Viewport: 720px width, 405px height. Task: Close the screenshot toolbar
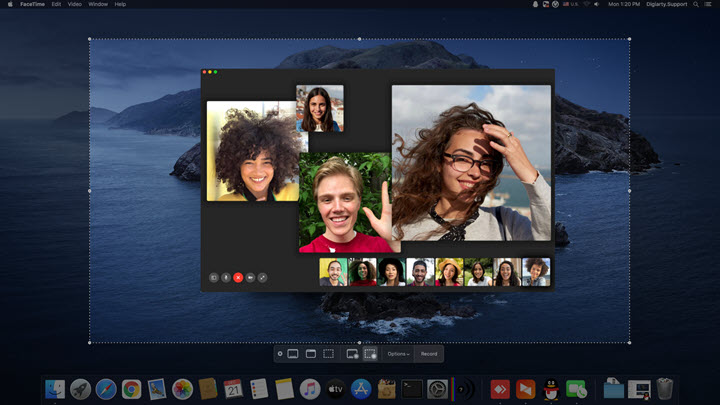point(280,354)
